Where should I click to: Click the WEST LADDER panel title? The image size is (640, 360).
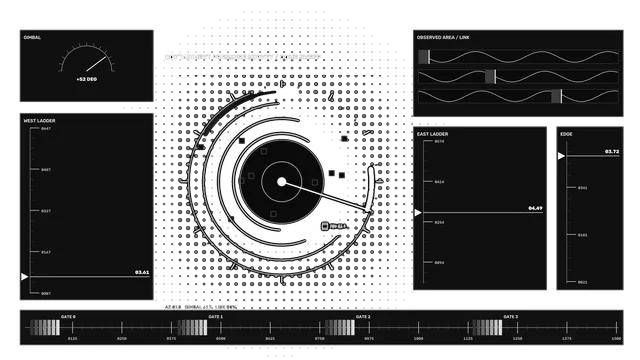tap(39, 121)
